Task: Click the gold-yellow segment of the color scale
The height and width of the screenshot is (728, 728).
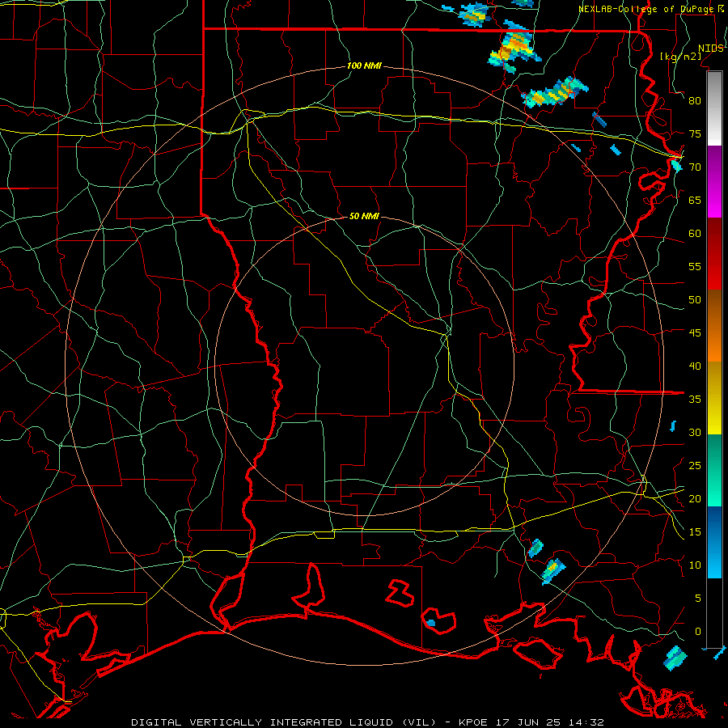Action: (x=714, y=398)
